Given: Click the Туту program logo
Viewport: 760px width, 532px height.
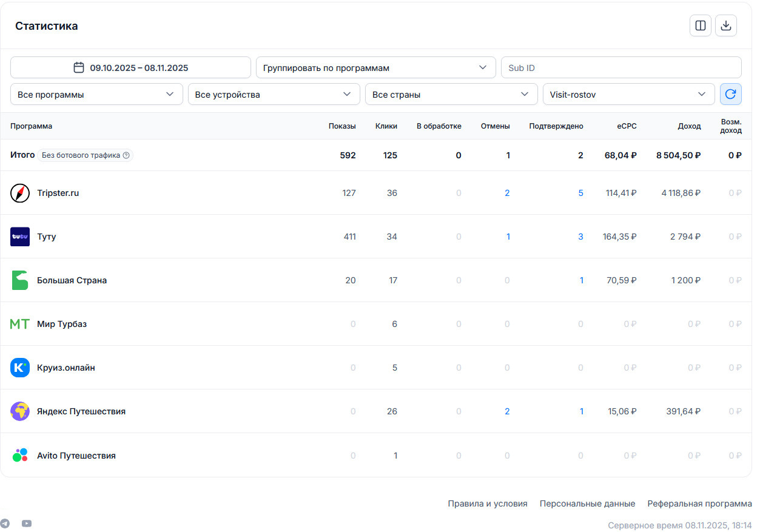Looking at the screenshot, I should coord(20,237).
